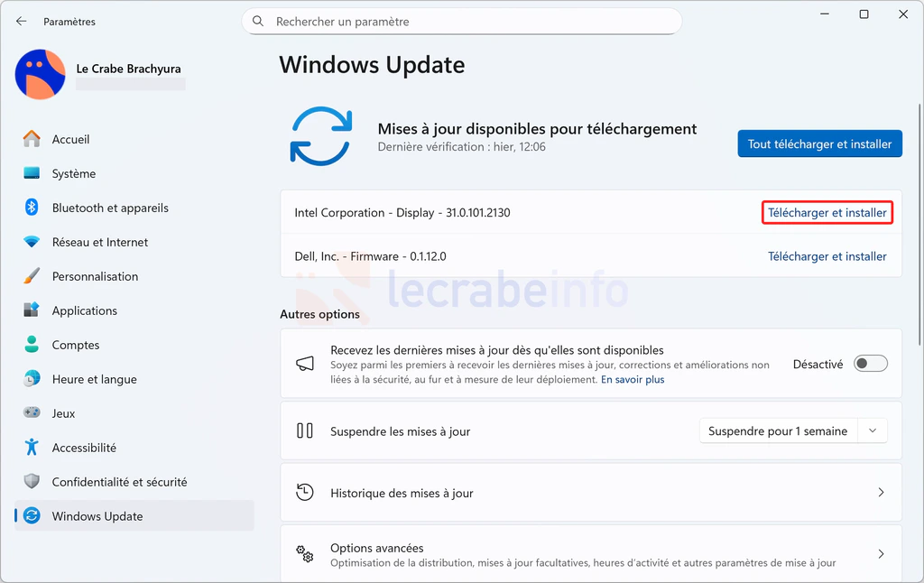The width and height of the screenshot is (924, 583).
Task: Click Tout télécharger et installer button
Action: 819,143
